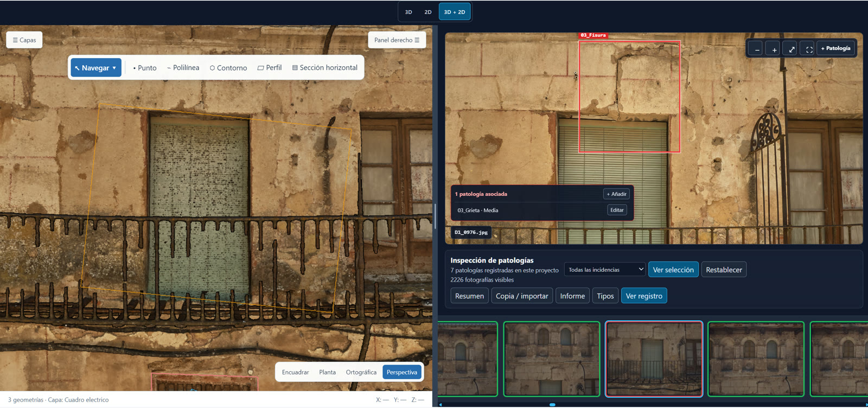Click the Ver registro button
The height and width of the screenshot is (408, 868).
[644, 296]
